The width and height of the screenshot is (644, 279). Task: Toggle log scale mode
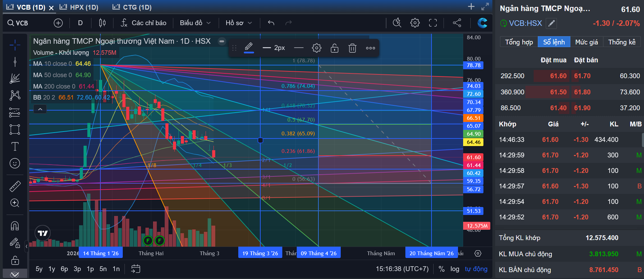455,269
